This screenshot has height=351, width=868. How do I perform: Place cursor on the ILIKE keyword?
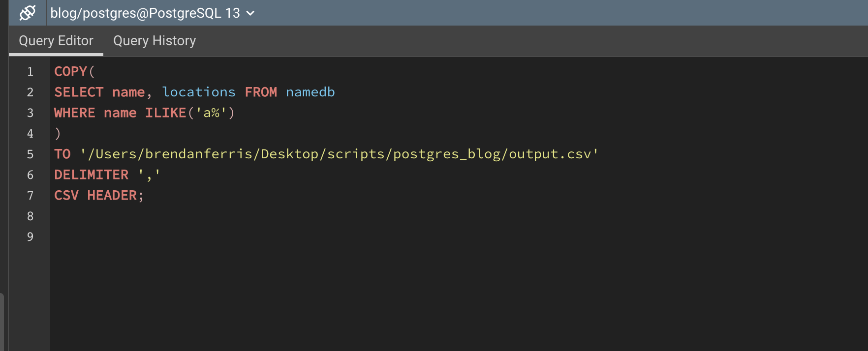165,113
